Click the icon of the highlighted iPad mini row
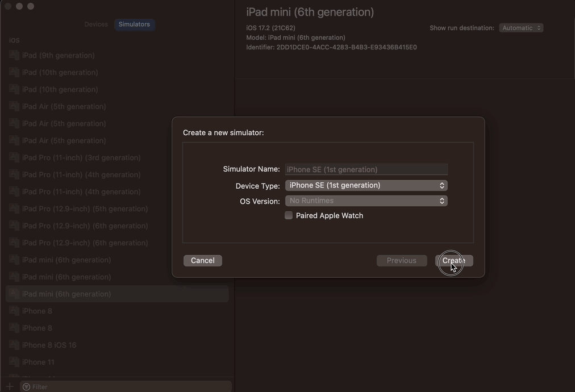 [14, 294]
